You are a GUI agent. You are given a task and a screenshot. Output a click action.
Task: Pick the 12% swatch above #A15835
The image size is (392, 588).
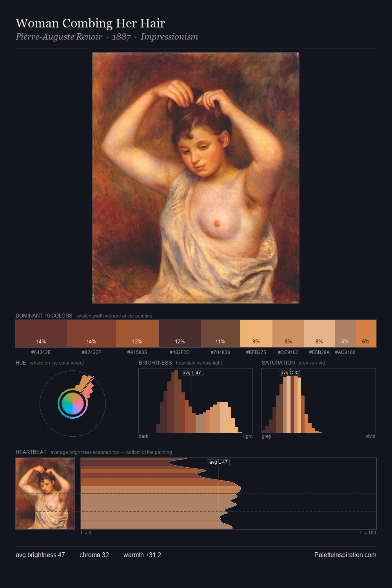tap(137, 334)
